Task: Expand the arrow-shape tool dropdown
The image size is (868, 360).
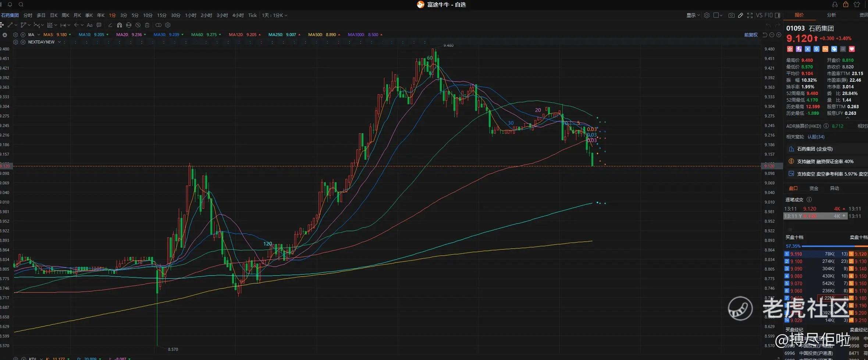Action: pyautogui.click(x=82, y=25)
